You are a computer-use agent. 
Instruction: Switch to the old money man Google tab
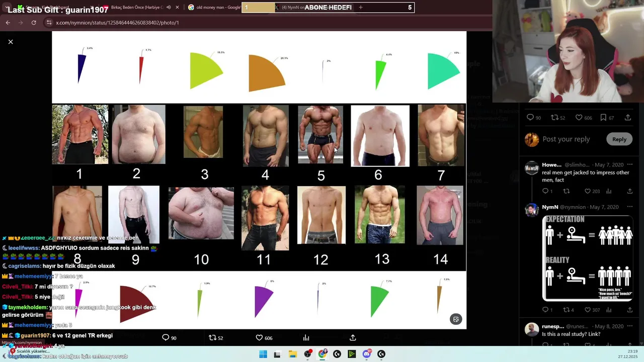[214, 8]
